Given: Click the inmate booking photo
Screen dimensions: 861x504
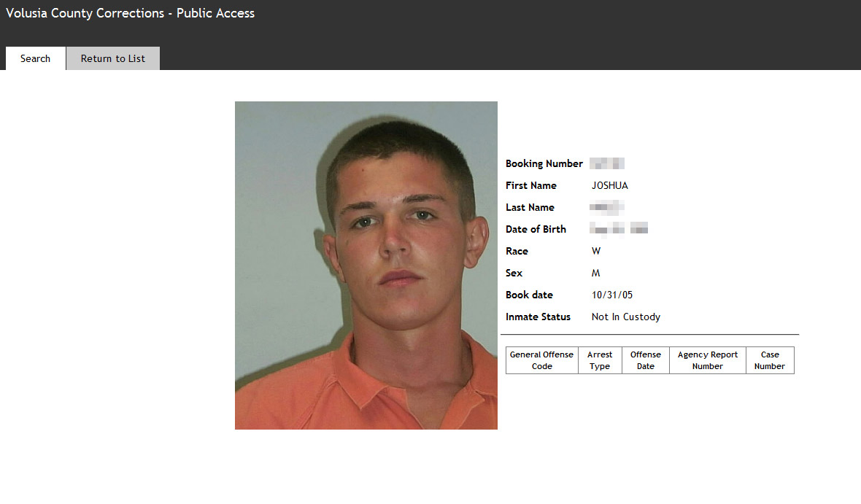Looking at the screenshot, I should (366, 265).
